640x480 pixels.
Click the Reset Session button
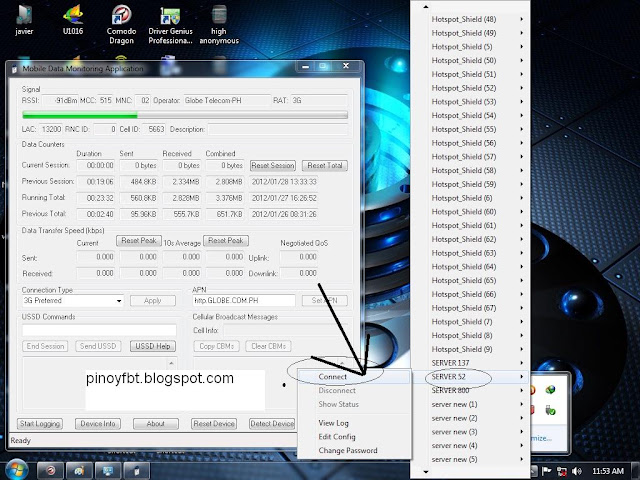click(x=273, y=166)
